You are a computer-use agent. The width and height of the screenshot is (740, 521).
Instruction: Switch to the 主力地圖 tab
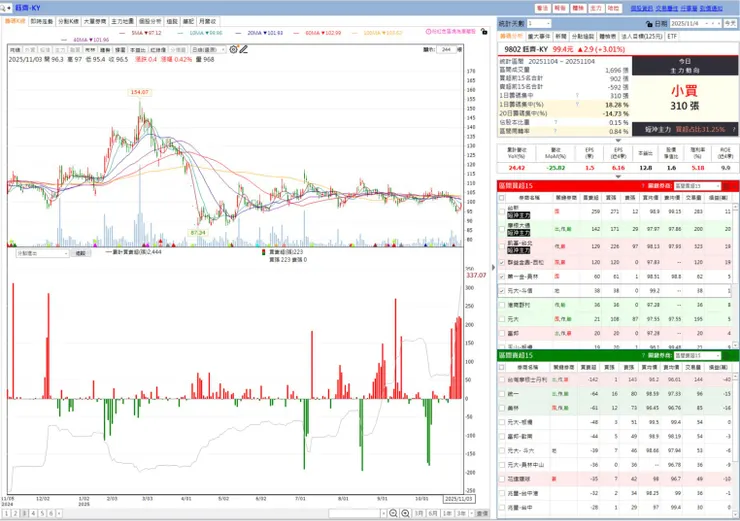click(123, 21)
